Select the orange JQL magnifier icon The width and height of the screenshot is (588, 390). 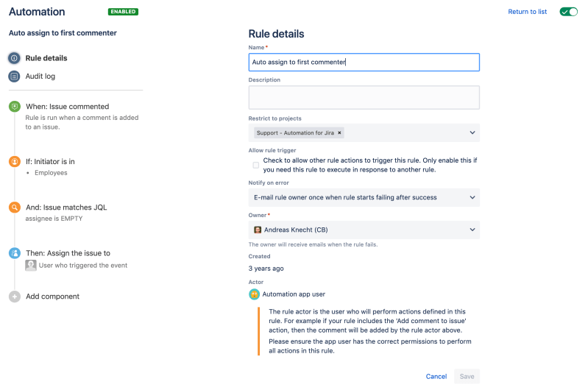(15, 207)
